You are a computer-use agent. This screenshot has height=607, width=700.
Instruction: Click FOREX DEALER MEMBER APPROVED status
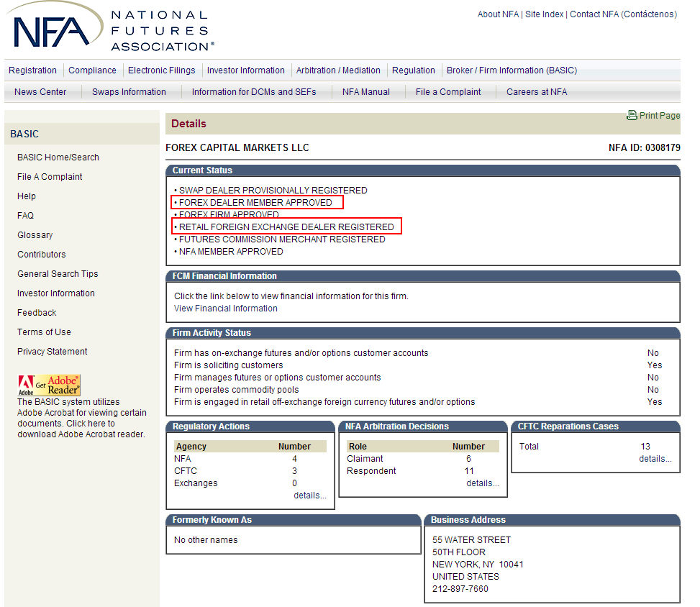click(255, 203)
